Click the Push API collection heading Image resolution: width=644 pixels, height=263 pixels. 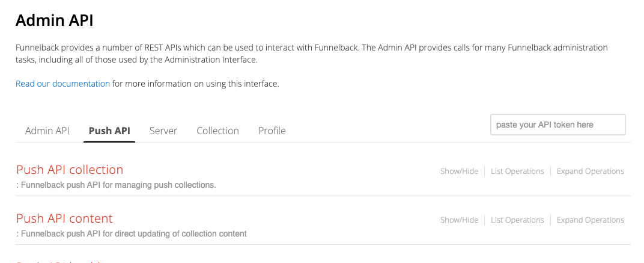70,170
